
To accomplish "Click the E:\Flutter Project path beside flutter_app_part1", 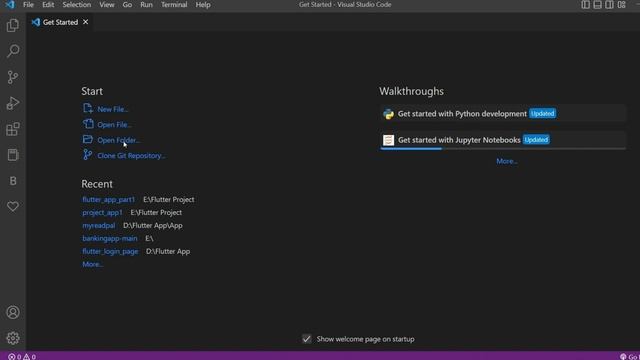I will point(169,200).
